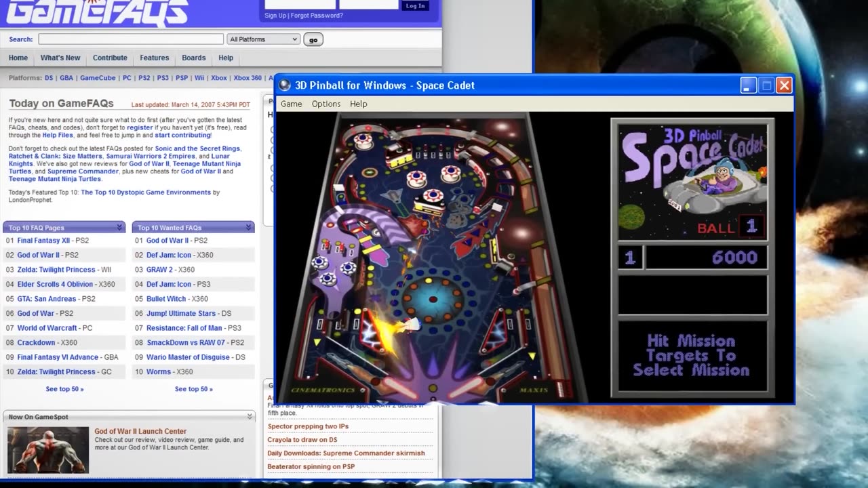Open Final Fantasy XII FAQ link
Viewport: 868px width, 488px height.
[x=43, y=241]
